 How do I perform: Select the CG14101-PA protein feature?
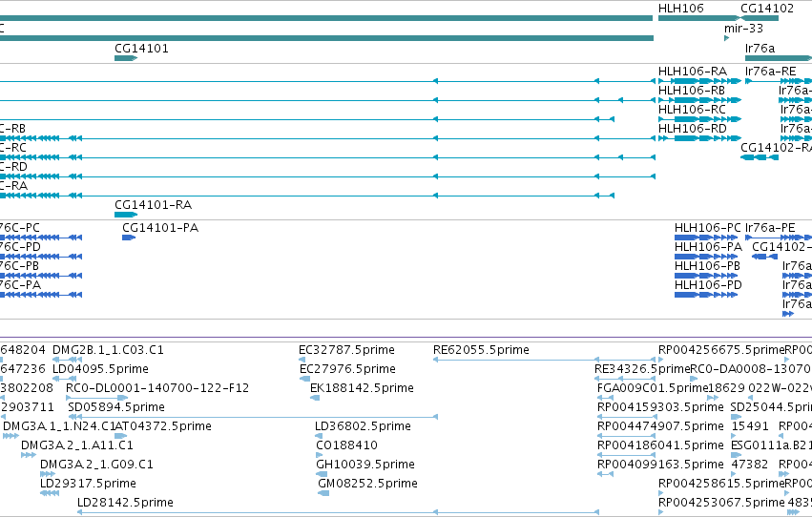[x=129, y=238]
